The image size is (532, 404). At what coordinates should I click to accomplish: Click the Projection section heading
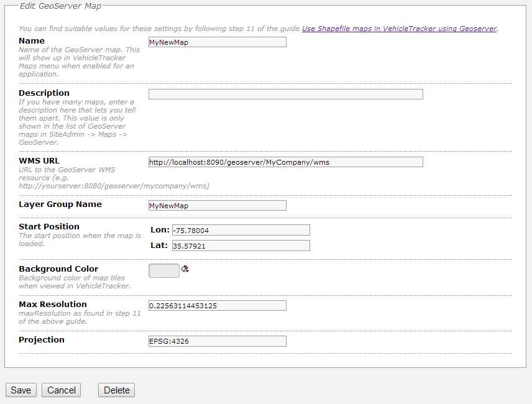(x=40, y=339)
